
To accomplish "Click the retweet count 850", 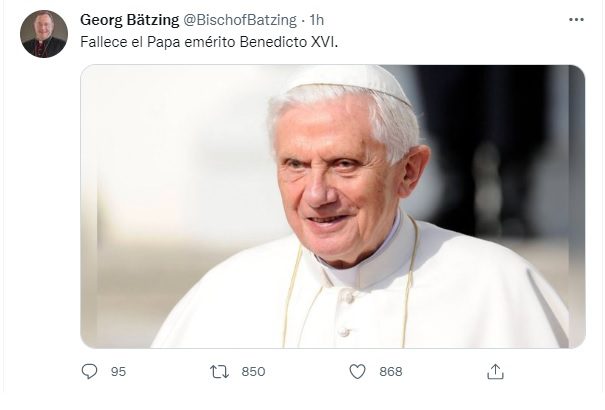I will 253,371.
